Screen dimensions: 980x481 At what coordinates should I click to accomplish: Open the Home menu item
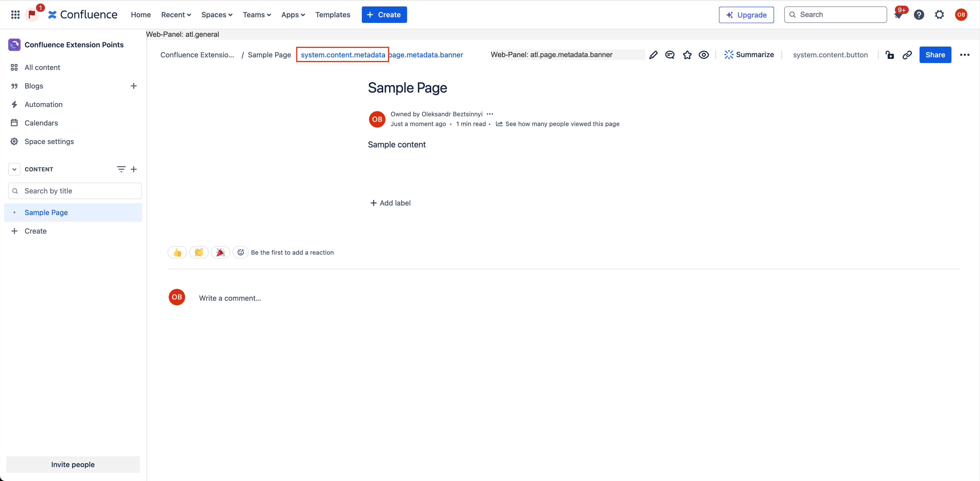click(x=141, y=14)
